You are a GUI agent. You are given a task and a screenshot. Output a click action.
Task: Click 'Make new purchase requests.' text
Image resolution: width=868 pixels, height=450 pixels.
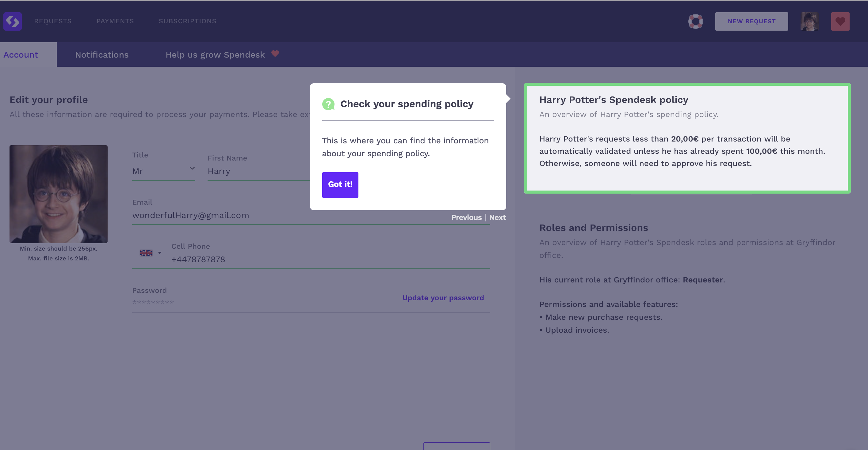click(x=603, y=317)
